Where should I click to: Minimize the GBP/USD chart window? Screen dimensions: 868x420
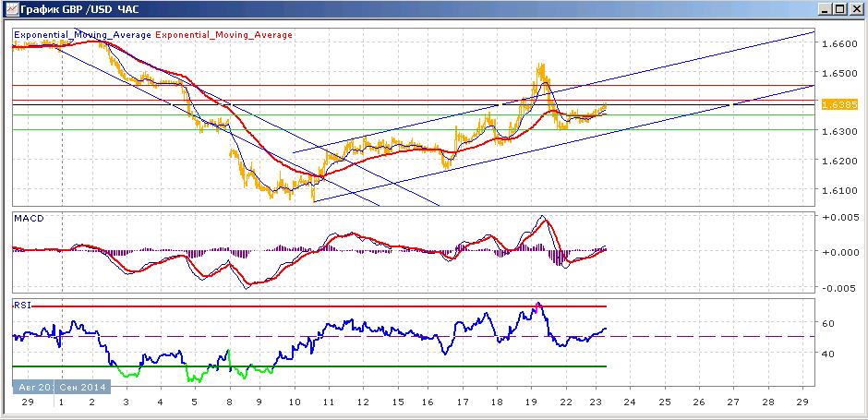coord(826,9)
